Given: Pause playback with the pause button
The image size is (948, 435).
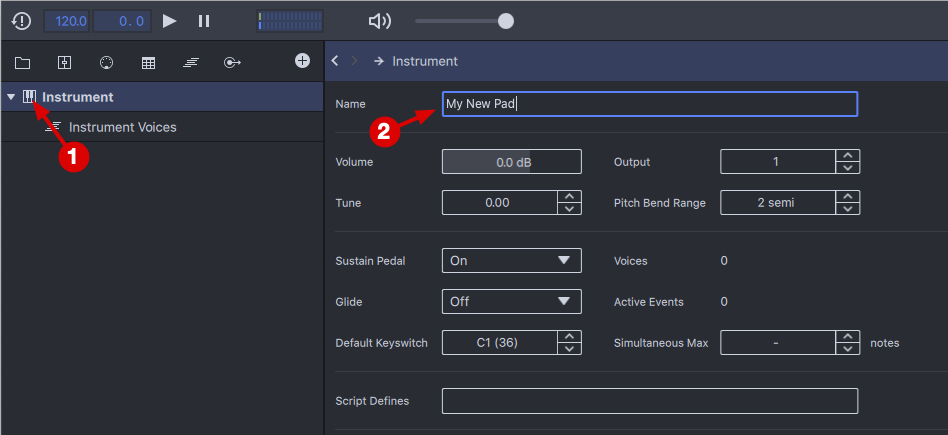Looking at the screenshot, I should click(x=204, y=21).
